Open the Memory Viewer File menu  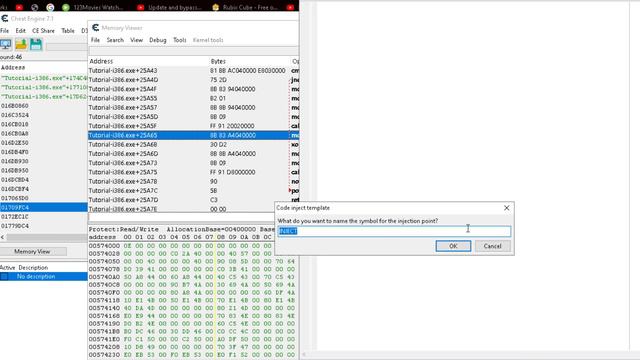point(95,40)
